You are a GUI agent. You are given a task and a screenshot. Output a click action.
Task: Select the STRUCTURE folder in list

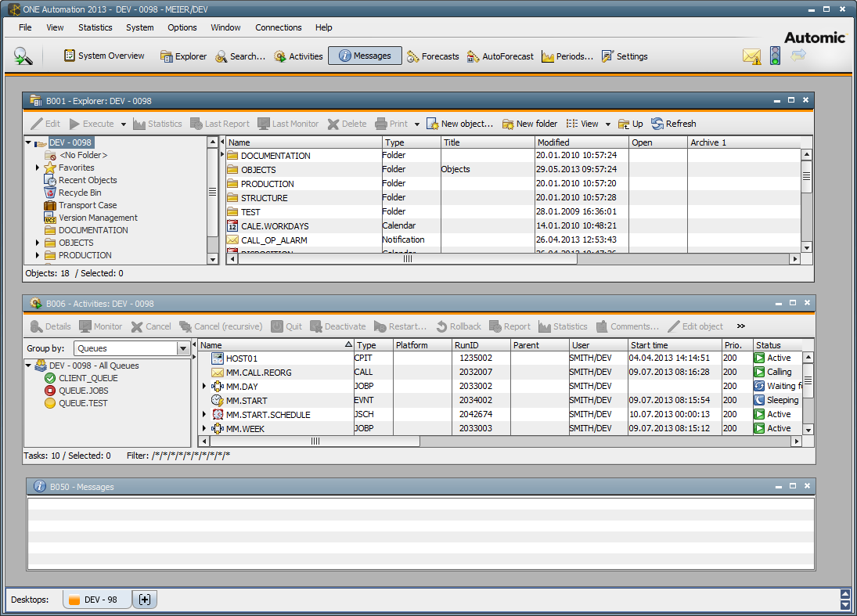tap(513, 197)
